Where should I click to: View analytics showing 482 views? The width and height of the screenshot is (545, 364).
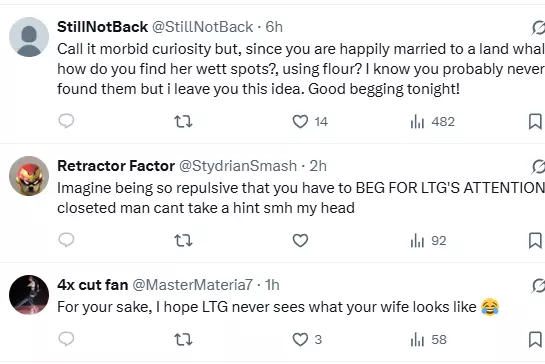pos(433,122)
